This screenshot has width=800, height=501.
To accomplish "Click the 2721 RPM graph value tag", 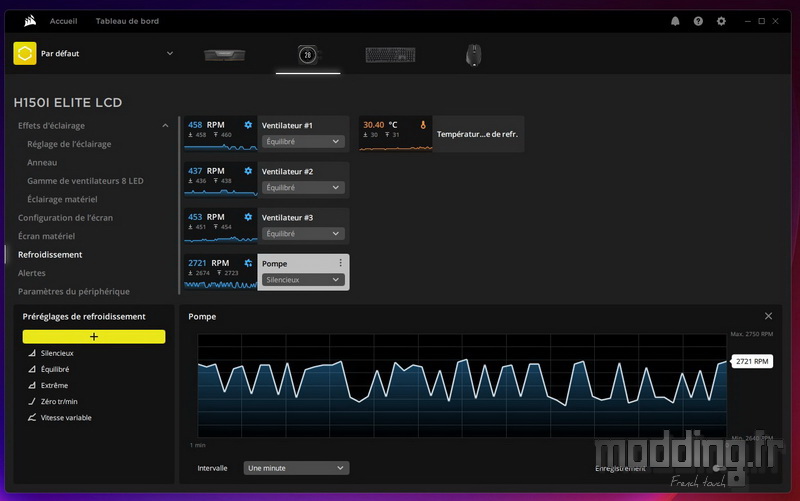I will 752,361.
